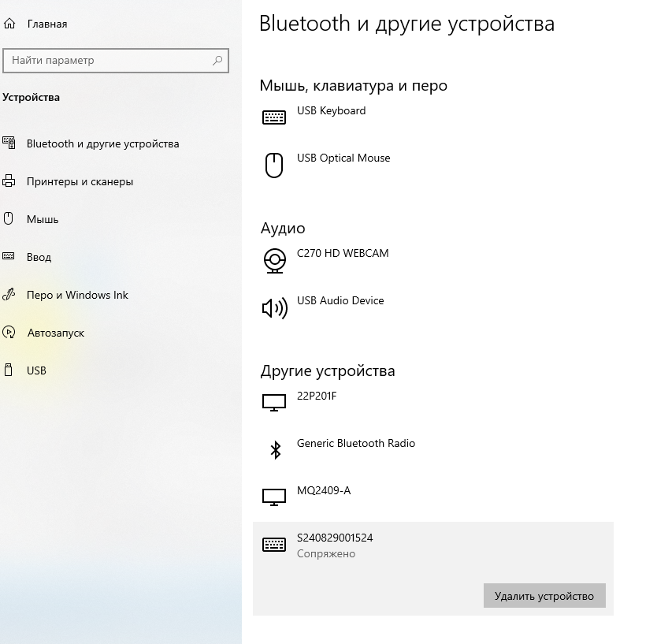
Task: Open the Ввод settings page
Action: (39, 258)
